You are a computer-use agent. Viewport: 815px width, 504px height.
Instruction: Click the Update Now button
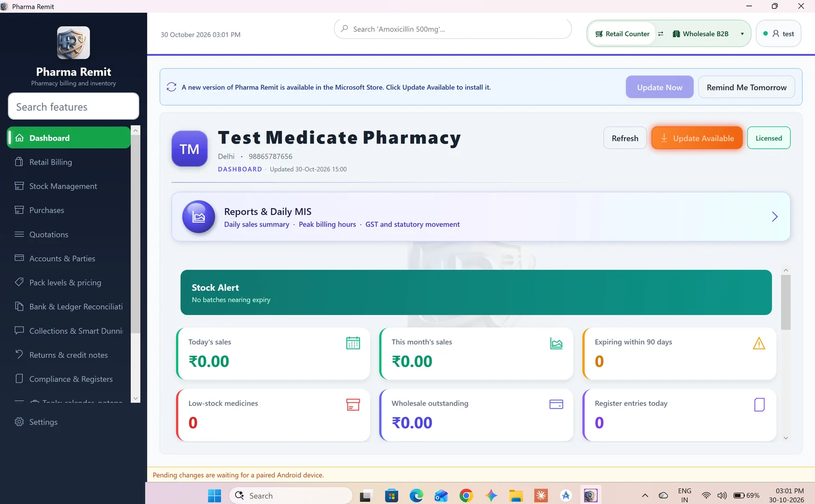pos(660,87)
